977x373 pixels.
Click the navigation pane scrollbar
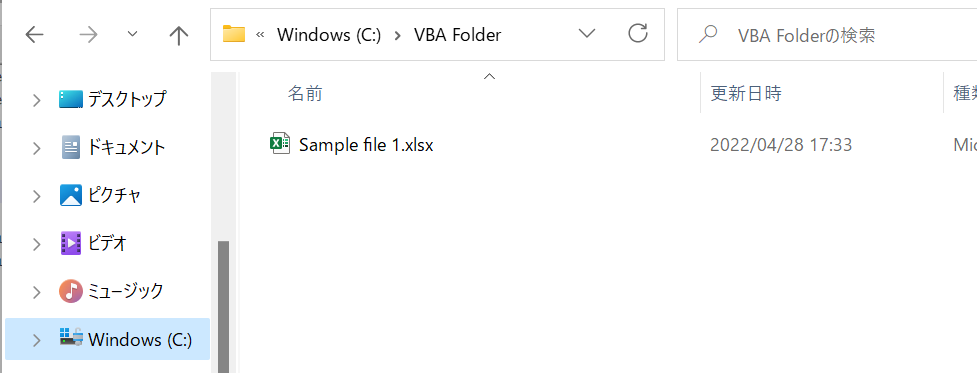pyautogui.click(x=223, y=305)
